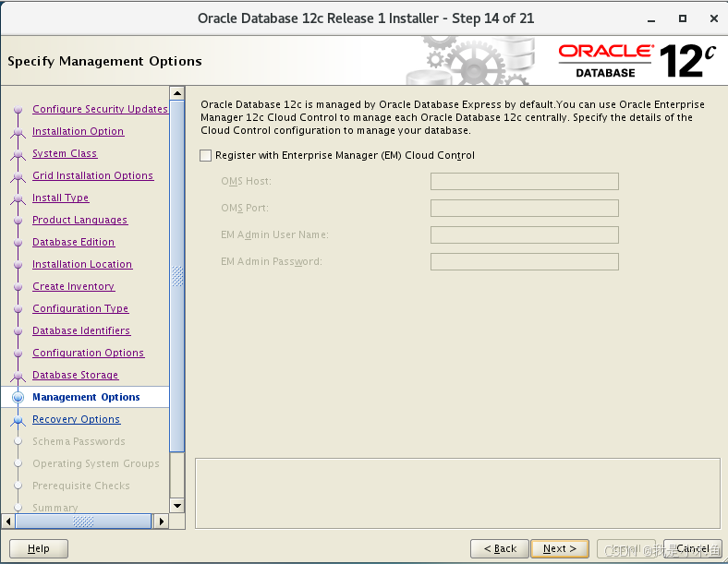Select Management Options in step list
Image resolution: width=728 pixels, height=564 pixels.
tap(86, 397)
